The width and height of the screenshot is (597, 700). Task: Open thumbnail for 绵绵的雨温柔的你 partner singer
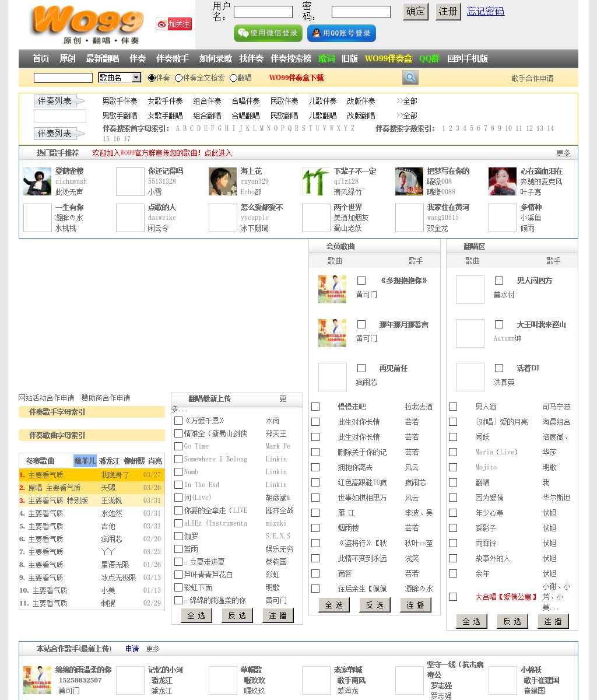pyautogui.click(x=37, y=680)
